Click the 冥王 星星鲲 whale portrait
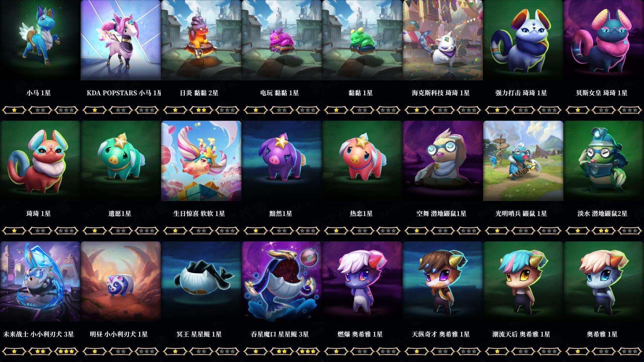 click(x=201, y=282)
